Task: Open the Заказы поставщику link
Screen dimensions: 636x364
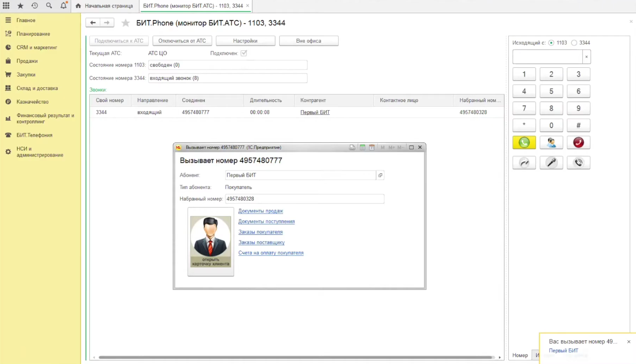Action: pos(261,243)
